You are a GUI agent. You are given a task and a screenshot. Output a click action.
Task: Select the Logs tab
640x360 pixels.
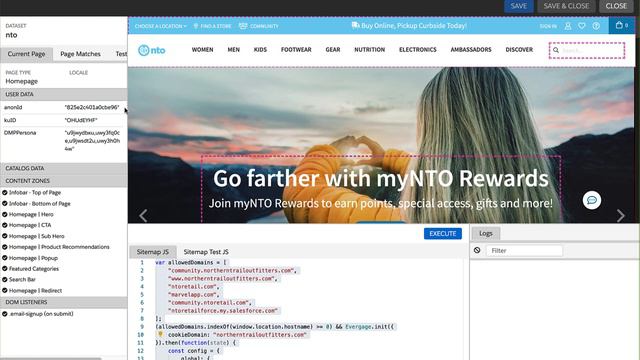click(x=486, y=233)
